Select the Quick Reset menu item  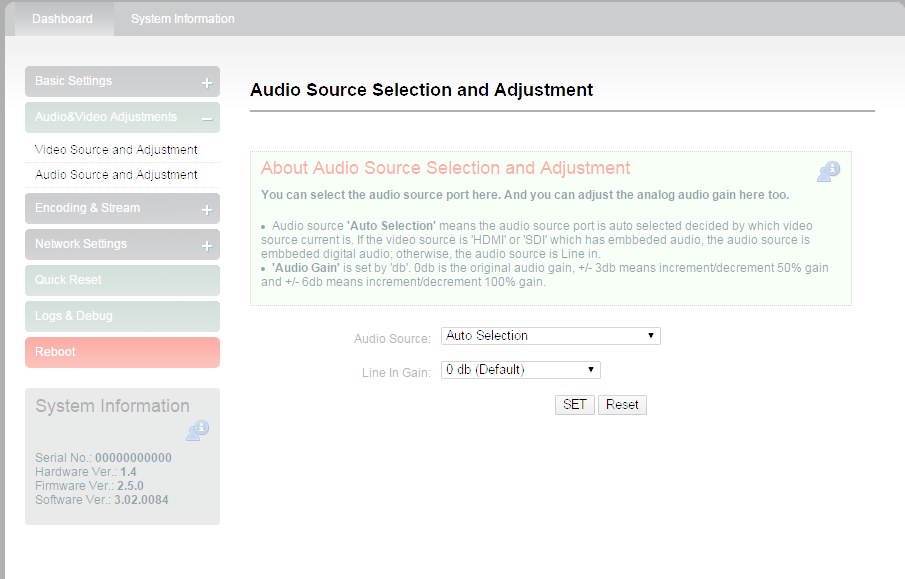[122, 280]
